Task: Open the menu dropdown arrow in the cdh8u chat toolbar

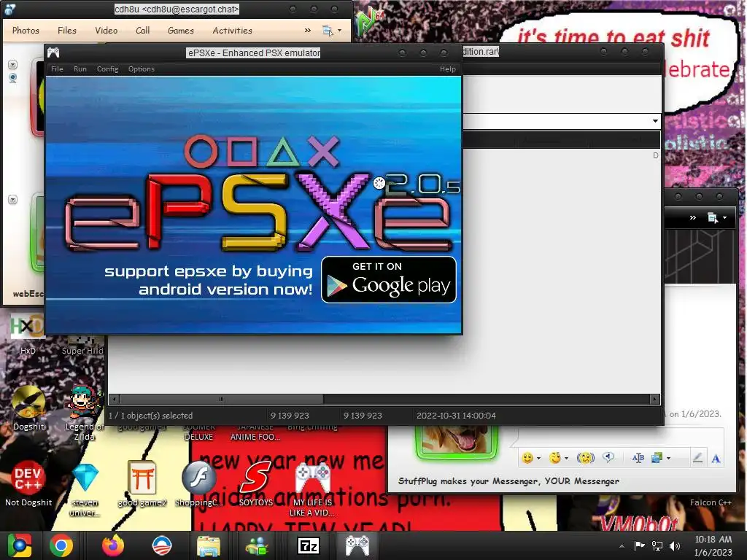Action: pyautogui.click(x=340, y=31)
